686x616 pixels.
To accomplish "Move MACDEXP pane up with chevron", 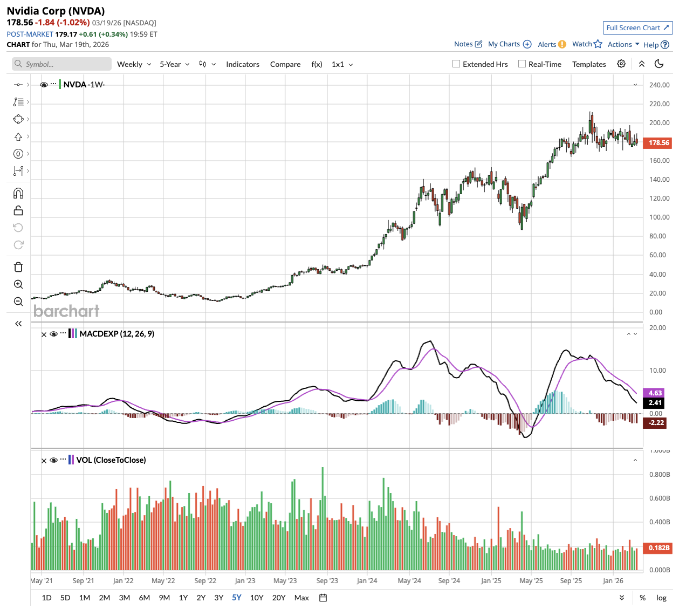I will (629, 334).
